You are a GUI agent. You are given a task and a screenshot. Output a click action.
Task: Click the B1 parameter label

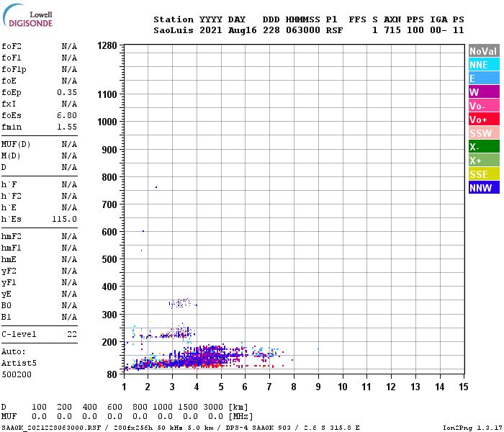point(6,318)
